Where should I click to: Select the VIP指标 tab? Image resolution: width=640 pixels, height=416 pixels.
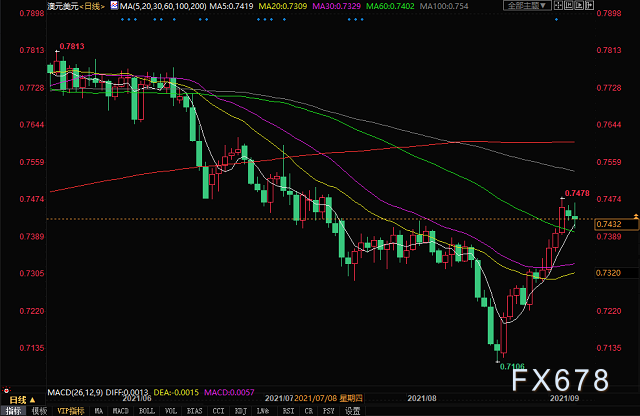pyautogui.click(x=72, y=410)
